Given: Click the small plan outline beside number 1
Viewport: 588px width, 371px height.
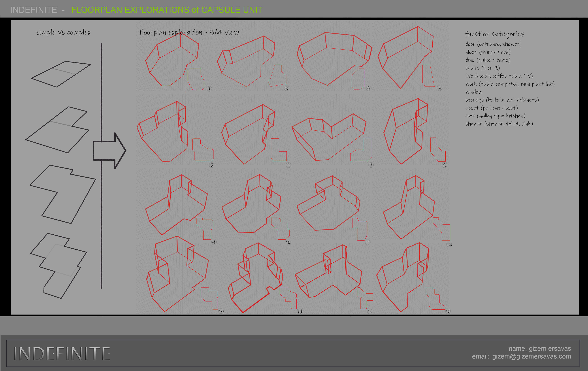Looking at the screenshot, I should pos(196,79).
